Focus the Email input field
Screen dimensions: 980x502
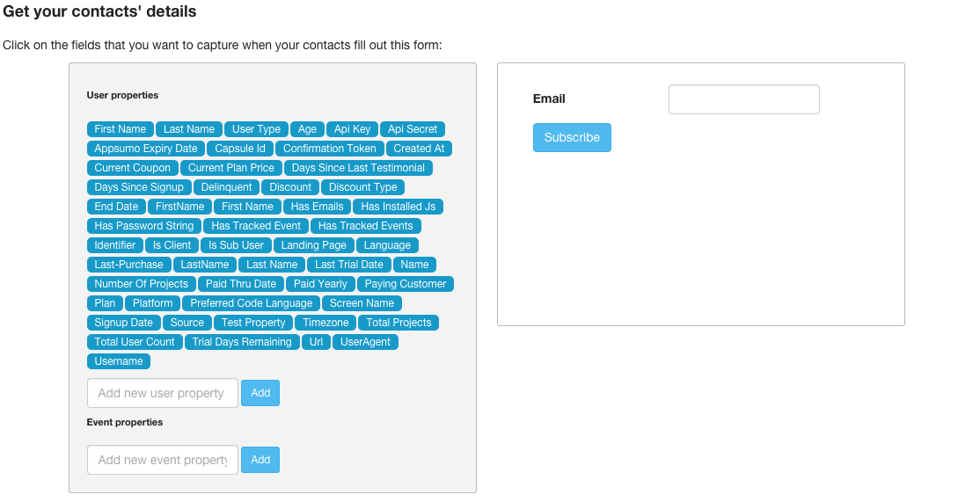click(x=743, y=99)
